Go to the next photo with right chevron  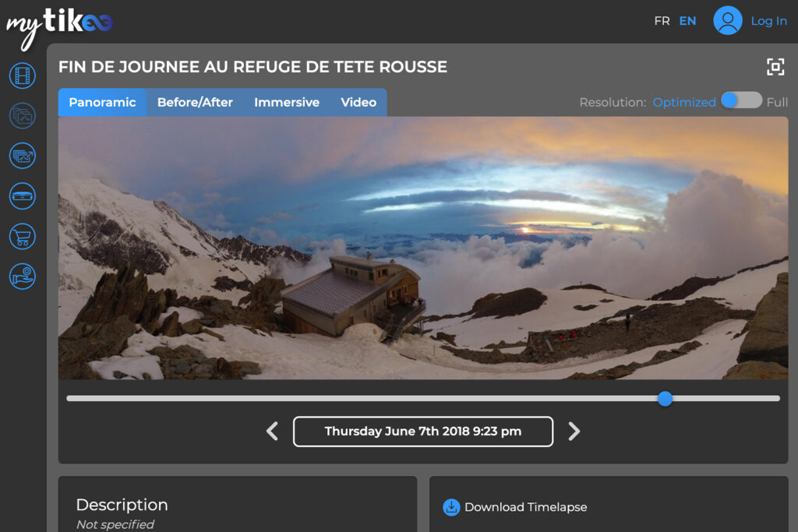tap(574, 432)
